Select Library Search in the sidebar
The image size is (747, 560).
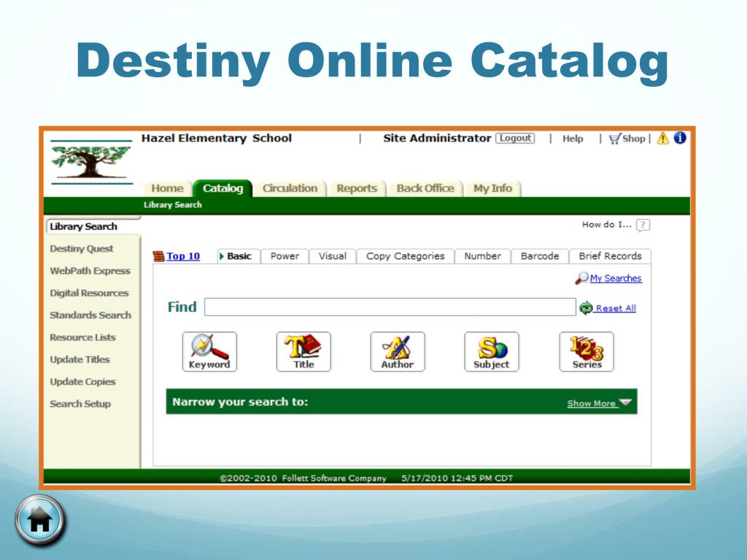pyautogui.click(x=83, y=227)
